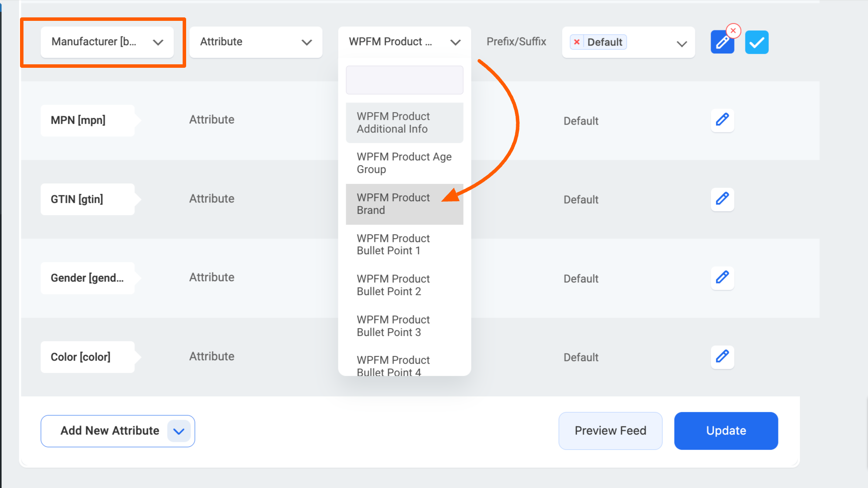Click the red circled X delete icon
The height and width of the screenshot is (488, 868).
(733, 31)
